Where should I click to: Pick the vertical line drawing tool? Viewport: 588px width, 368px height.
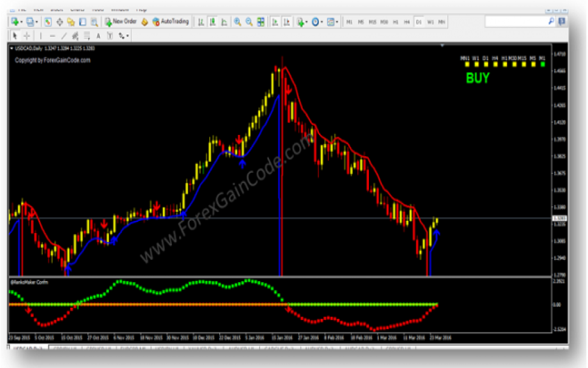(x=40, y=36)
